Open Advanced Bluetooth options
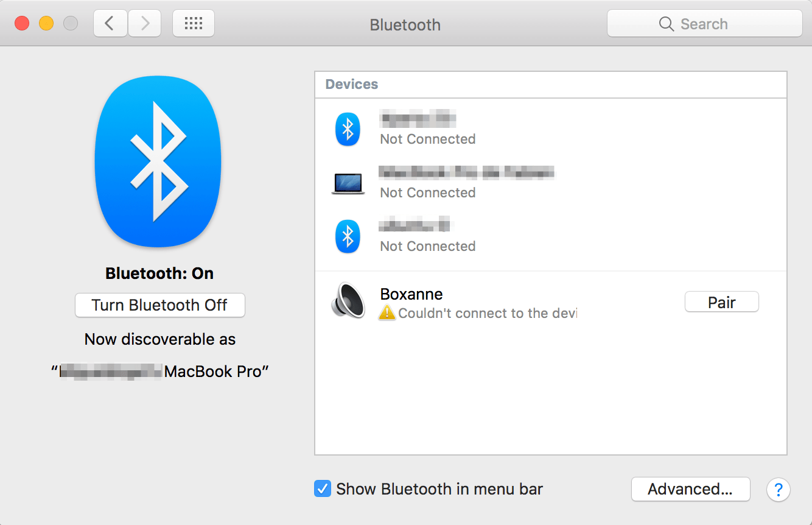Viewport: 812px width, 525px height. pos(691,489)
